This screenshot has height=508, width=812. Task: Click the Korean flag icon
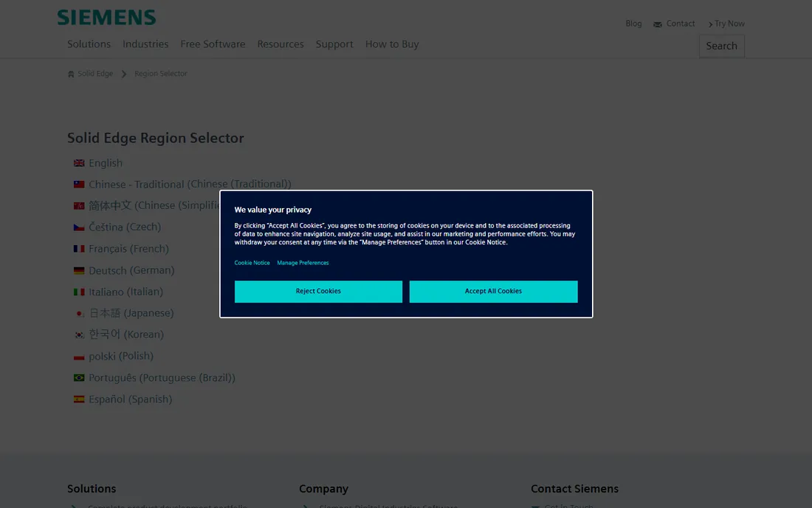tap(79, 335)
